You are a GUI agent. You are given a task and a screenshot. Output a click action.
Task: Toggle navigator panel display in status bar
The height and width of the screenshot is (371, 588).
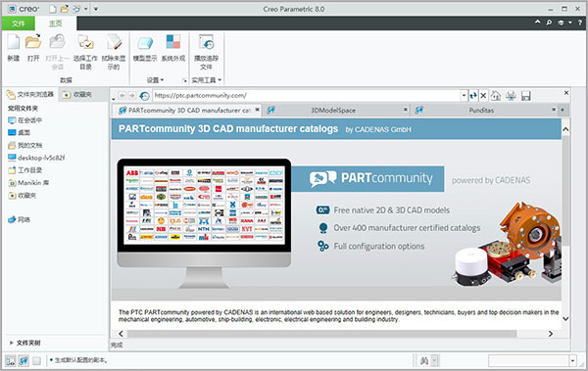(11, 361)
